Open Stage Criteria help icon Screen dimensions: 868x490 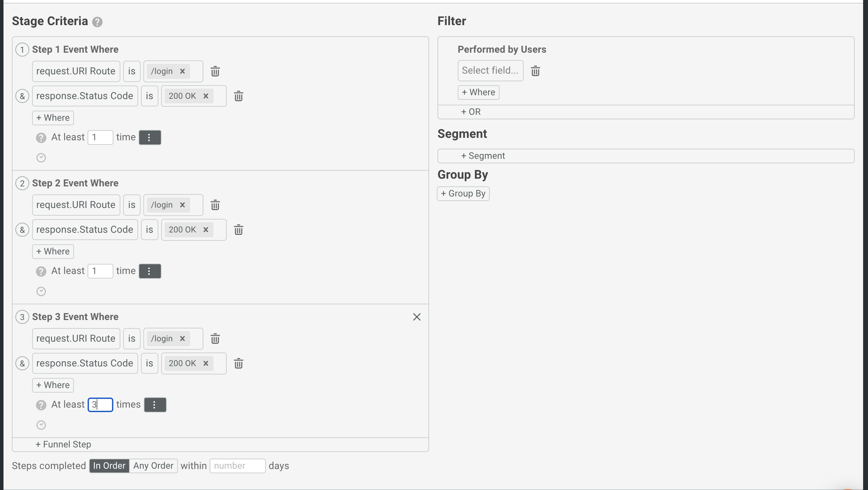point(97,22)
